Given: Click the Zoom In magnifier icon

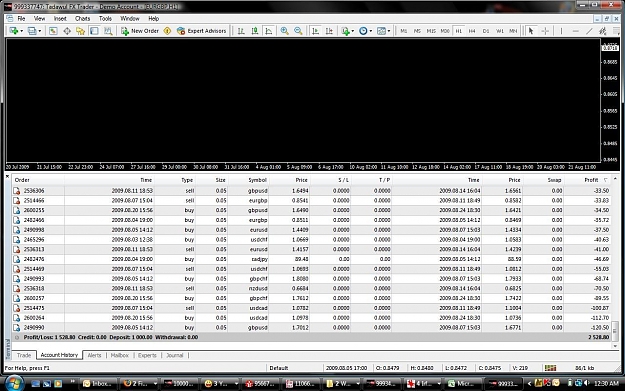Looking at the screenshot, I should click(x=285, y=31).
